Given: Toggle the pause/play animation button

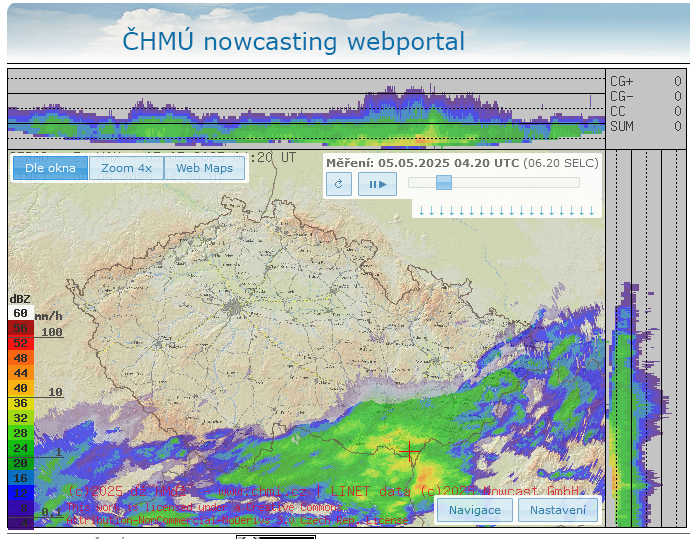Looking at the screenshot, I should coord(377,184).
